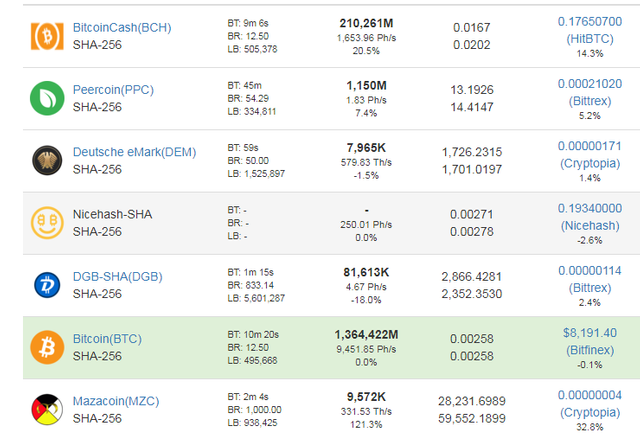Open the (Bitfinex) exchange link

590,350
